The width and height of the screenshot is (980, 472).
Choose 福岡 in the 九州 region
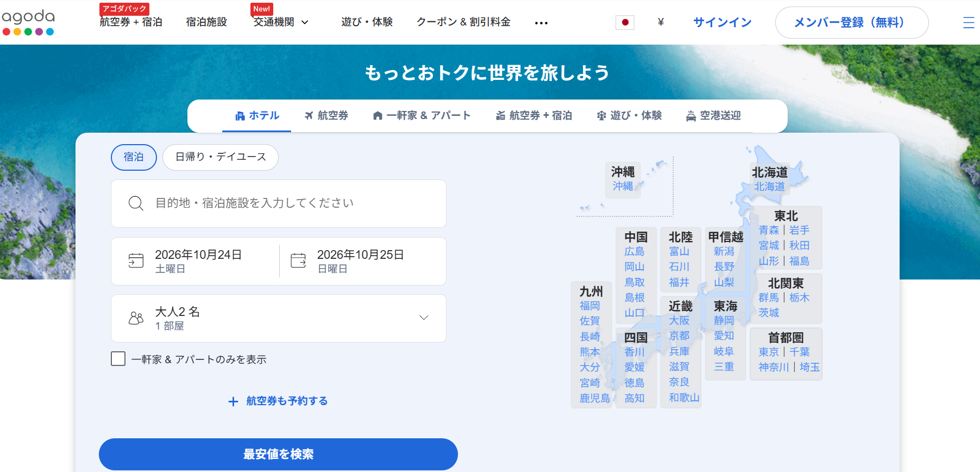tap(590, 306)
